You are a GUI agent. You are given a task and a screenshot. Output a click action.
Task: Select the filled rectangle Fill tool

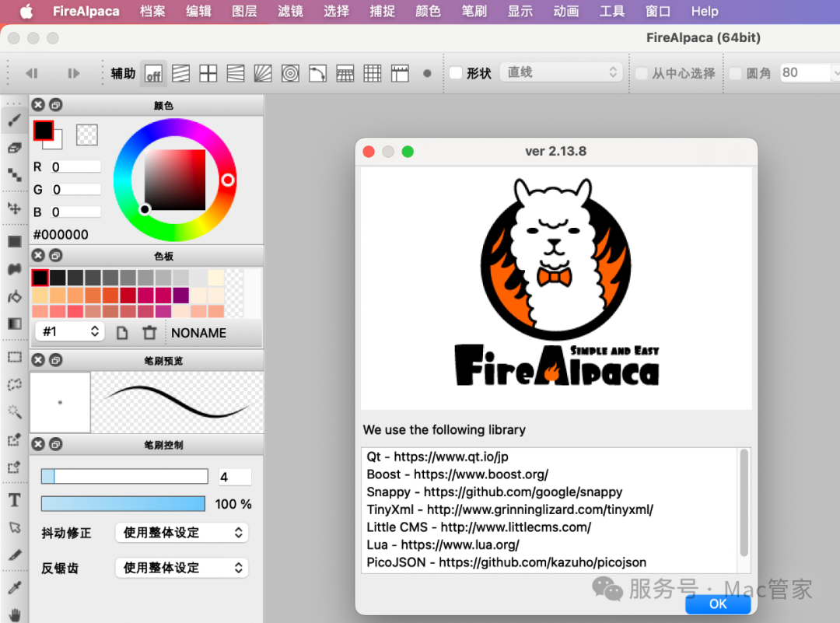[15, 242]
